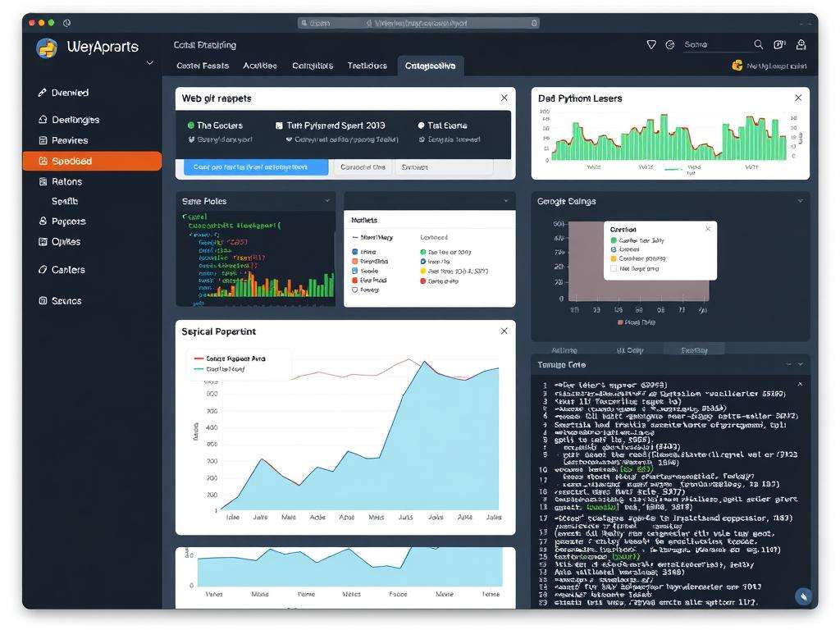
Task: Open search with the magnifier icon
Action: (759, 44)
